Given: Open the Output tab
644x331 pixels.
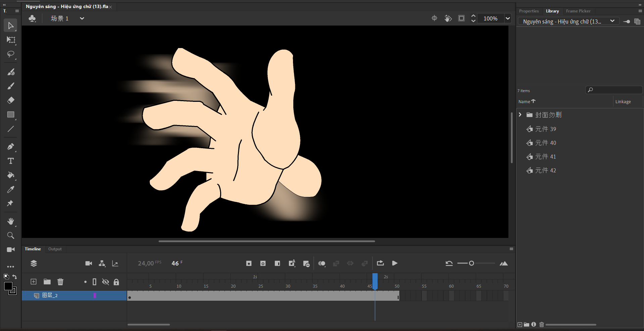Looking at the screenshot, I should (x=55, y=249).
